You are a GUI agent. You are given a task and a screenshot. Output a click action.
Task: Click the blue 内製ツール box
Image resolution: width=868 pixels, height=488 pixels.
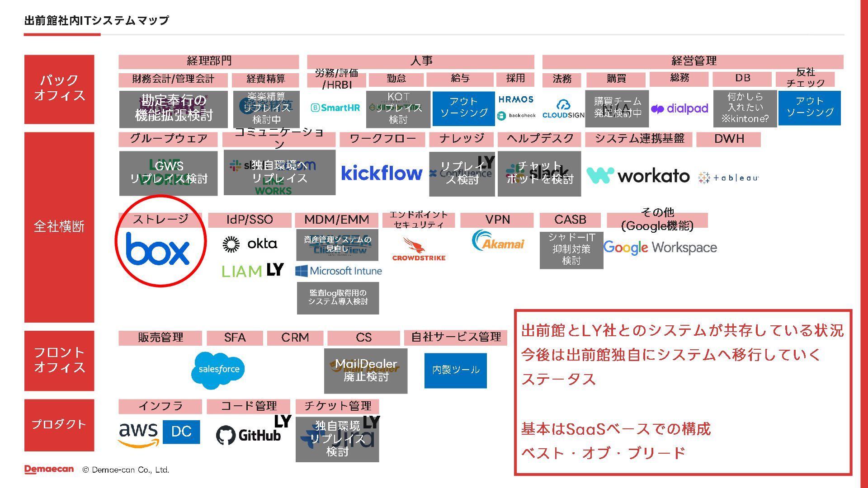[455, 370]
